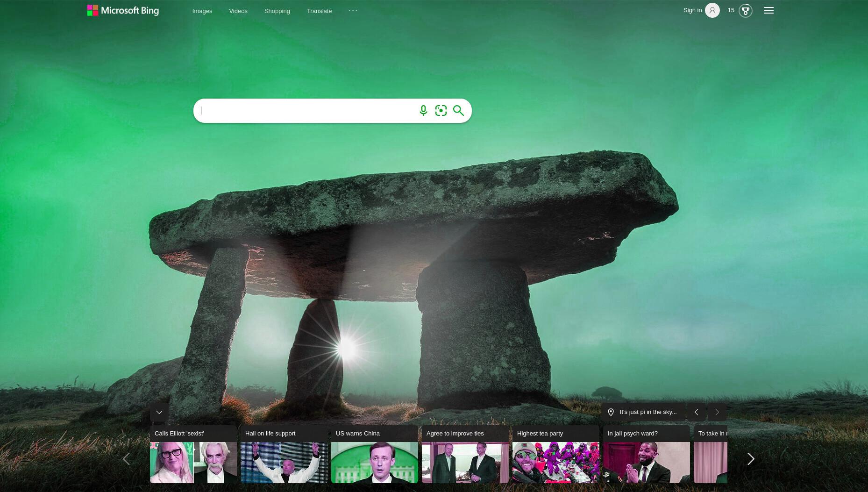Open the Translate tab
Viewport: 868px width, 492px height.
[320, 11]
